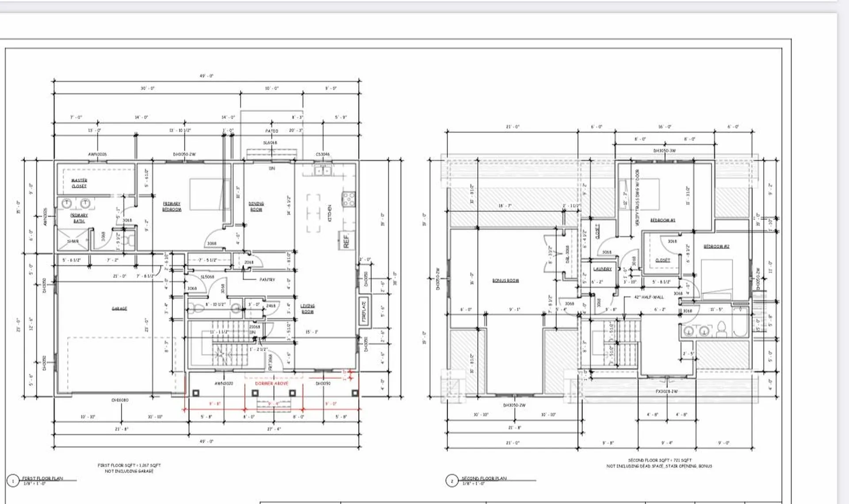
Task: Click the REF refrigerator symbol in kitchen
Action: tap(346, 241)
